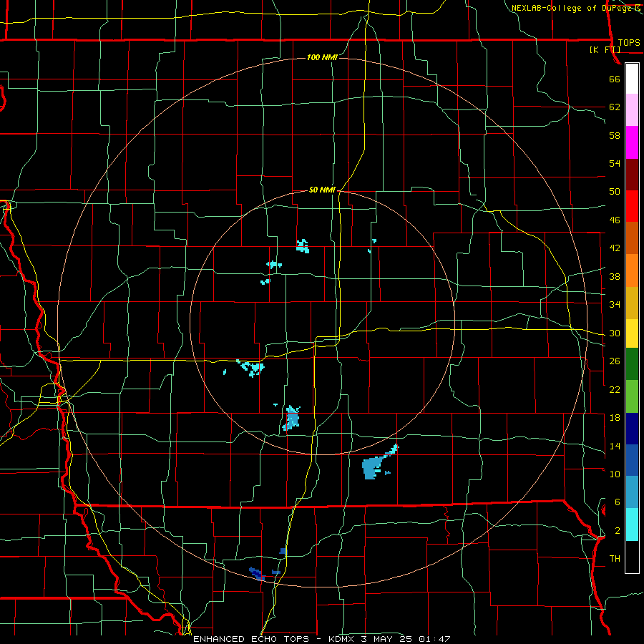Click the white swatch in the tops legend
The height and width of the screenshot is (644, 644).
pos(632,79)
